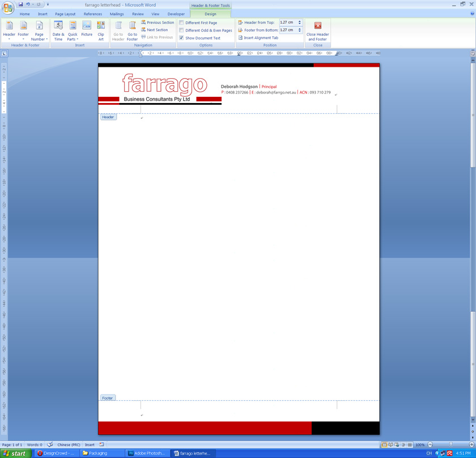
Task: Click Insert Alignment Tab
Action: coord(258,37)
